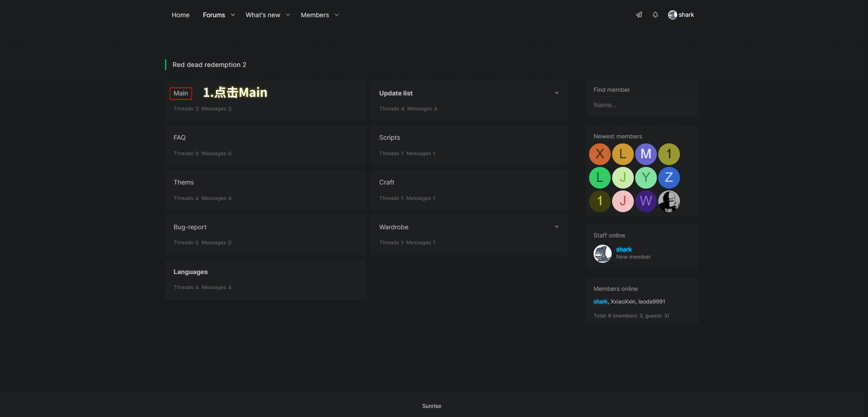Open the pink J member avatar

(623, 201)
